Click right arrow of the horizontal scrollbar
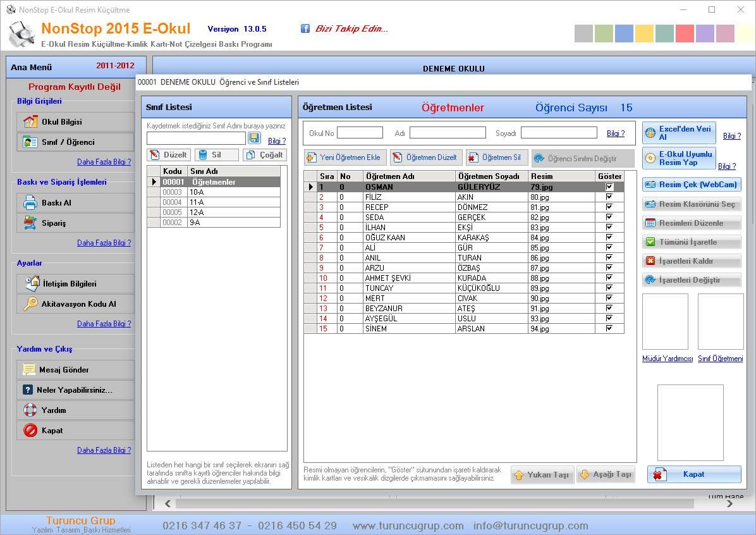Image resolution: width=756 pixels, height=535 pixels. 729,503
